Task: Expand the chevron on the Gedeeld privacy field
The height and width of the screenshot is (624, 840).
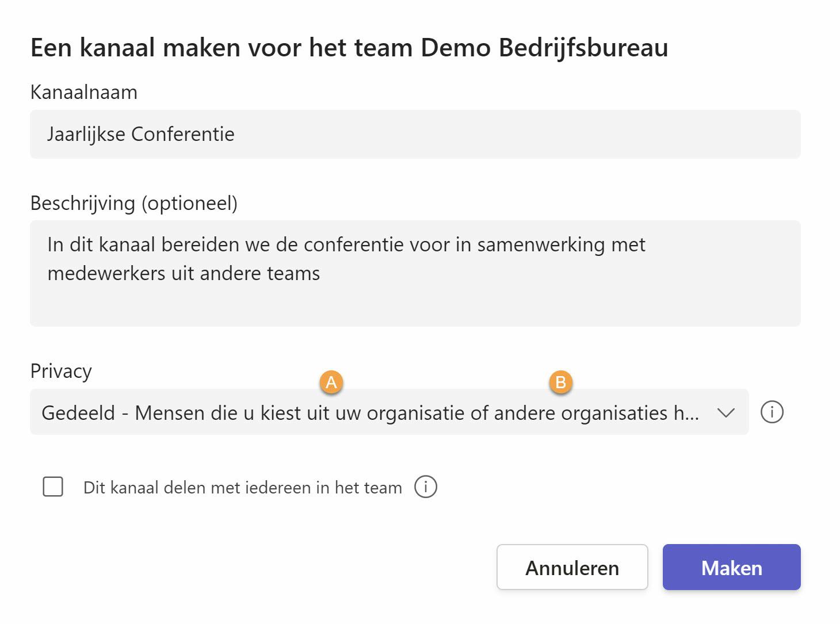Action: [x=726, y=412]
